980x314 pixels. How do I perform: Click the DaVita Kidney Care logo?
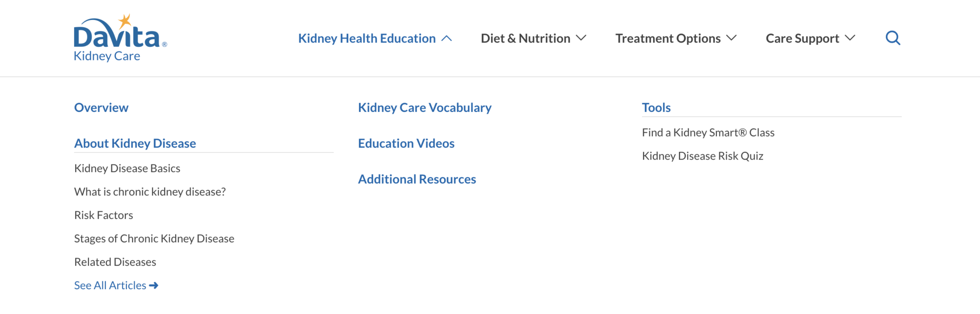120,38
